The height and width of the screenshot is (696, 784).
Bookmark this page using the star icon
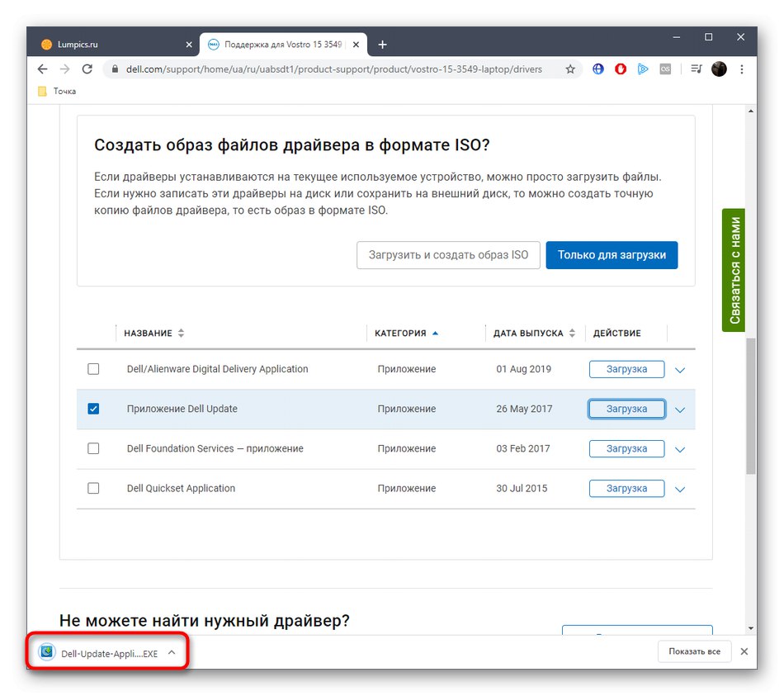pyautogui.click(x=570, y=69)
